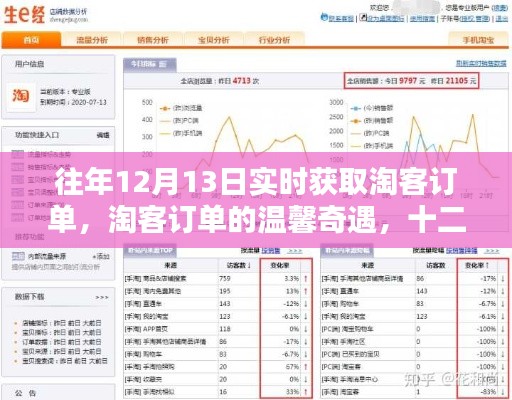Select the 今日指标 panel tab

[x=150, y=64]
